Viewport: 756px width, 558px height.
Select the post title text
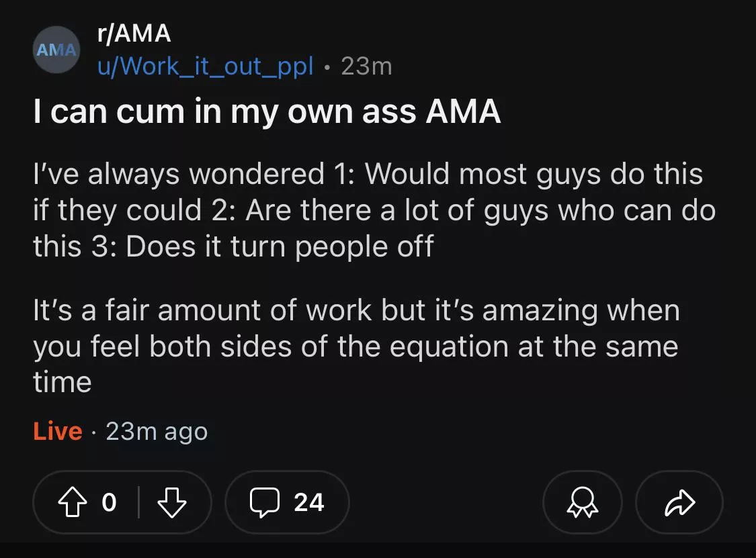pos(266,111)
